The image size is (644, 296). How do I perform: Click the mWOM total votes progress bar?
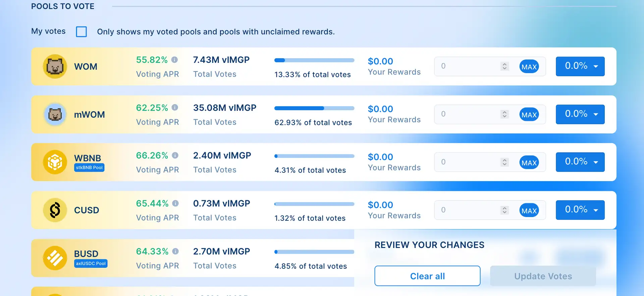[x=314, y=108]
